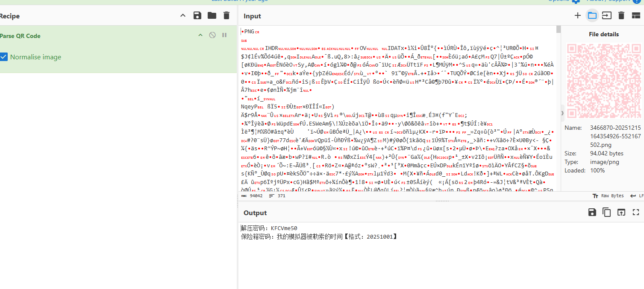Load a saved recipe
Image resolution: width=644 pixels, height=289 pixels.
(x=212, y=16)
